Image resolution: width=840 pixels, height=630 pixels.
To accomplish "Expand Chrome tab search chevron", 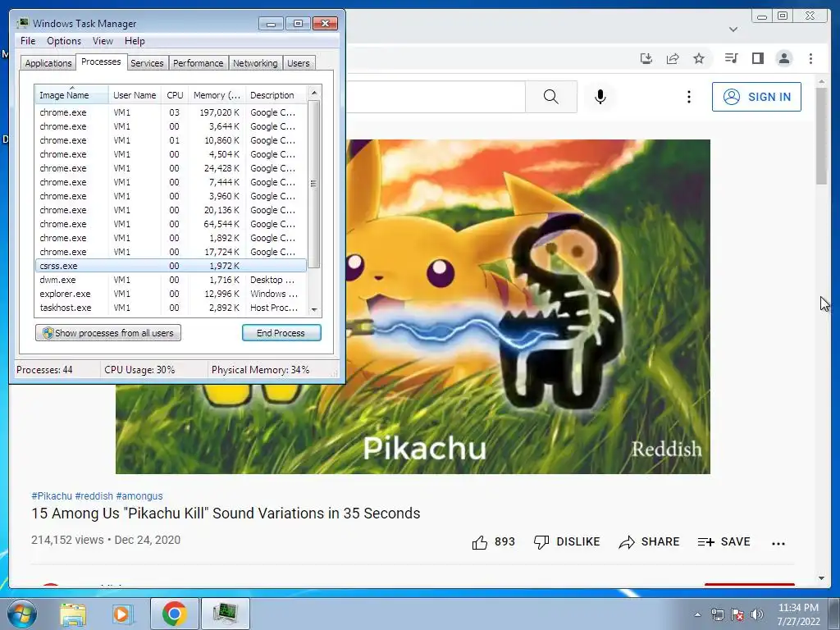I will click(733, 29).
